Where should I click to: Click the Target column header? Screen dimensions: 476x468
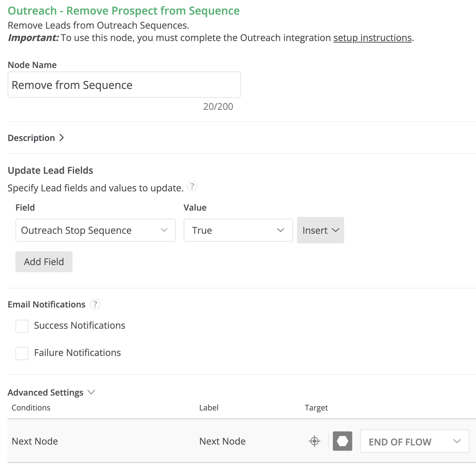tap(316, 408)
